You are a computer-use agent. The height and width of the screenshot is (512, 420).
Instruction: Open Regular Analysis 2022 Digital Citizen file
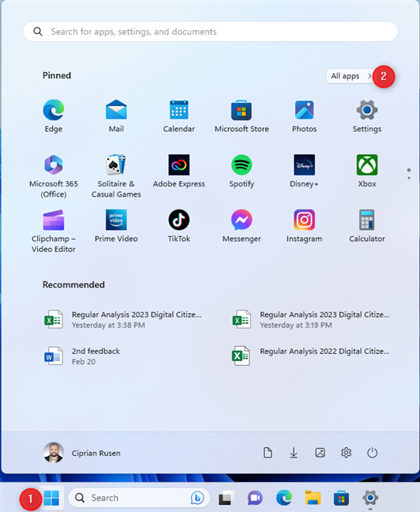click(x=311, y=356)
